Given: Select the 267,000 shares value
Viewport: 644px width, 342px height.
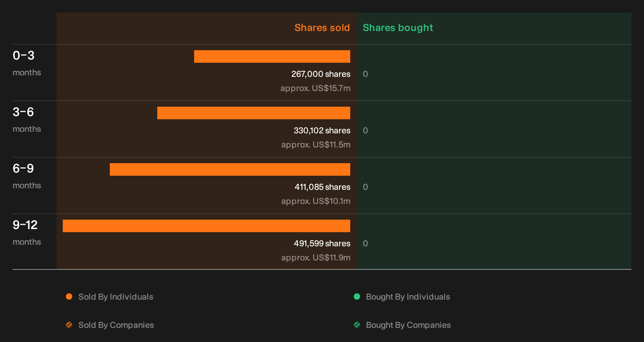Looking at the screenshot, I should pos(321,74).
